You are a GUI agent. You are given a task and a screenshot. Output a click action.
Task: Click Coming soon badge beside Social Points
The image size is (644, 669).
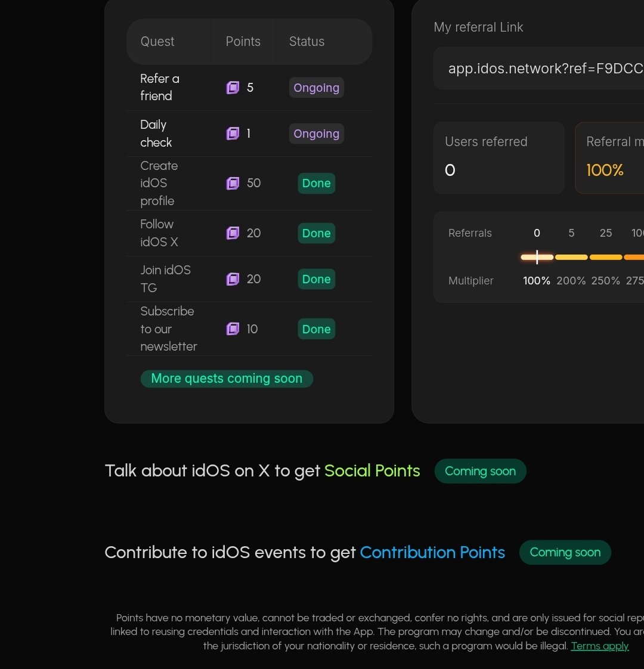point(480,471)
